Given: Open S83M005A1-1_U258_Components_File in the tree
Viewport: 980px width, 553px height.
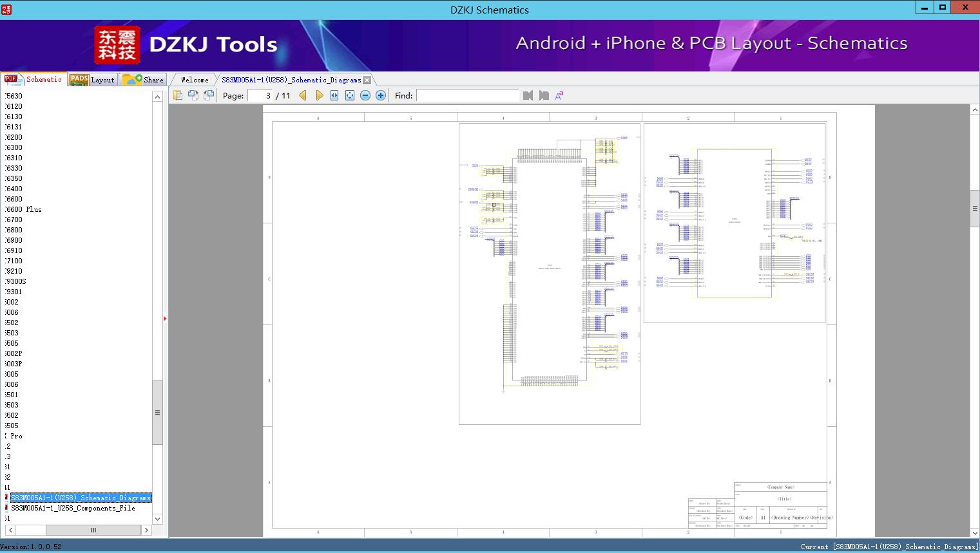Looking at the screenshot, I should coord(73,508).
